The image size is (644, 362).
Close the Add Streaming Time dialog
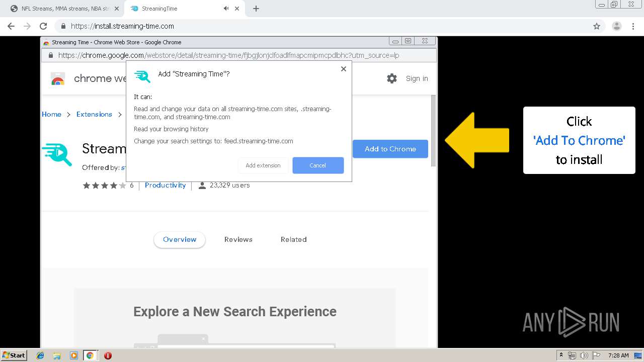[x=344, y=69]
